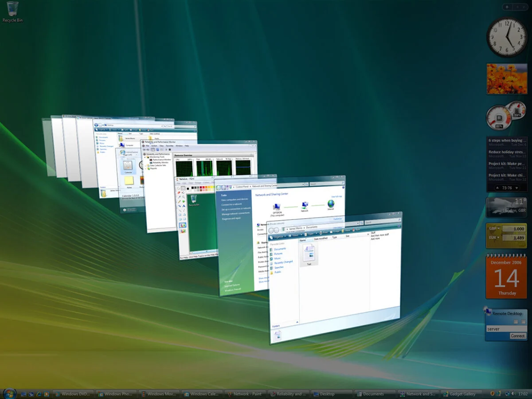
Task: Click the security shield tray icon
Action: coord(493,394)
